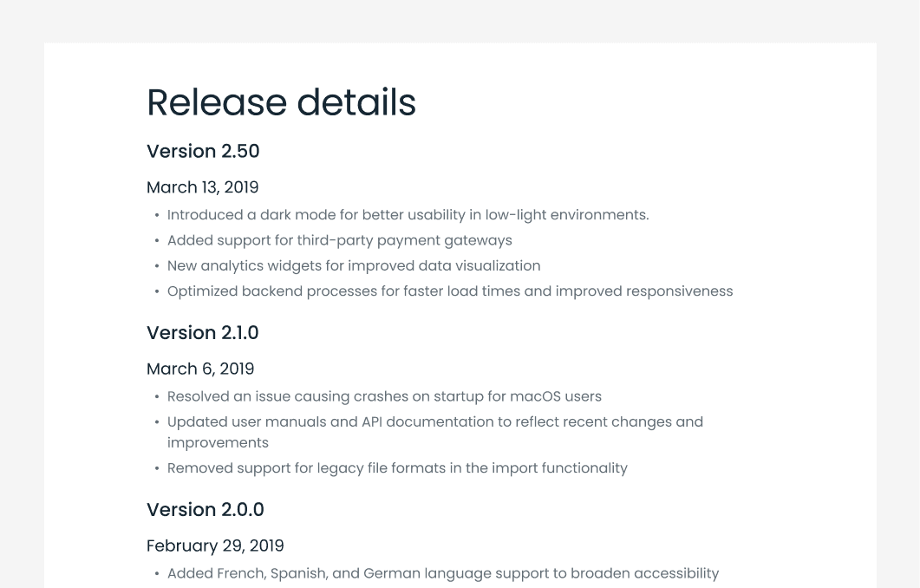Click the February 29, 2019 date
The height and width of the screenshot is (588, 920).
(215, 546)
